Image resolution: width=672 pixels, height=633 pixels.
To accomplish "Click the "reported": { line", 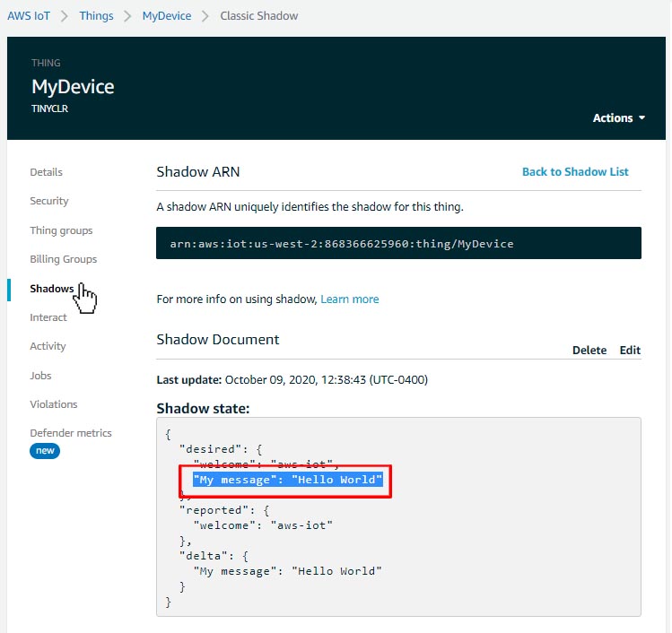I will (224, 510).
